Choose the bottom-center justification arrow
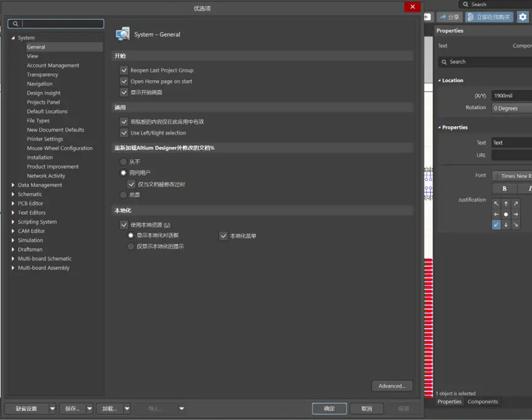The height and width of the screenshot is (420, 532). (x=506, y=224)
